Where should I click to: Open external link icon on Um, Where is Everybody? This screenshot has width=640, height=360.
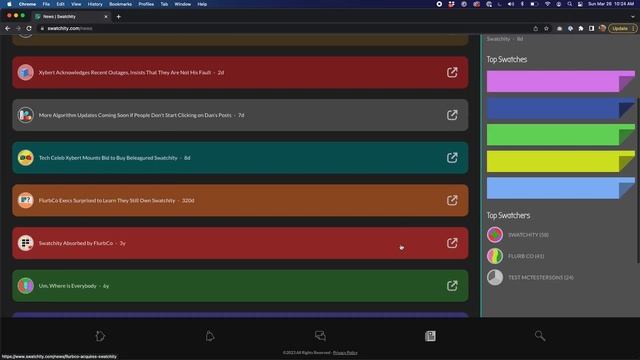tap(452, 286)
